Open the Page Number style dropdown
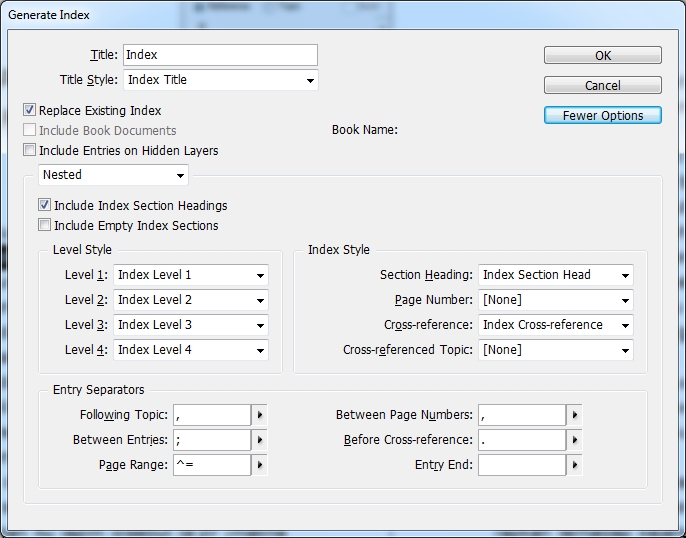The width and height of the screenshot is (686, 538). pyautogui.click(x=556, y=300)
